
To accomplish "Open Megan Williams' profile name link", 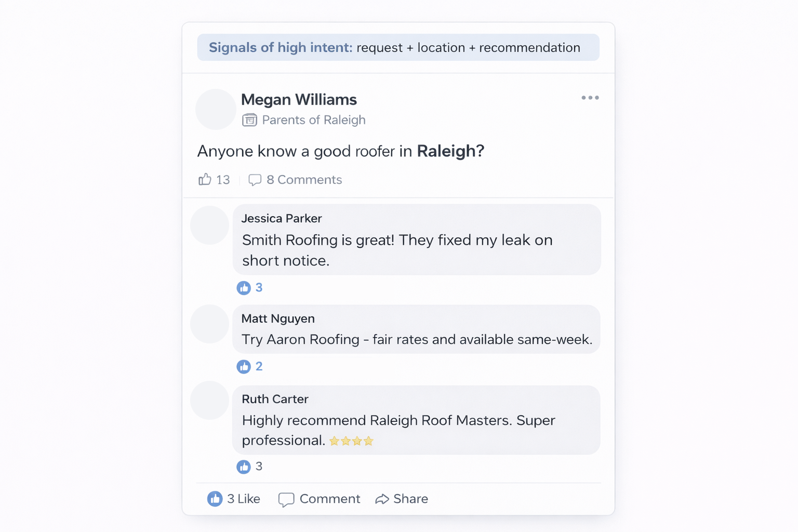I will pyautogui.click(x=299, y=99).
